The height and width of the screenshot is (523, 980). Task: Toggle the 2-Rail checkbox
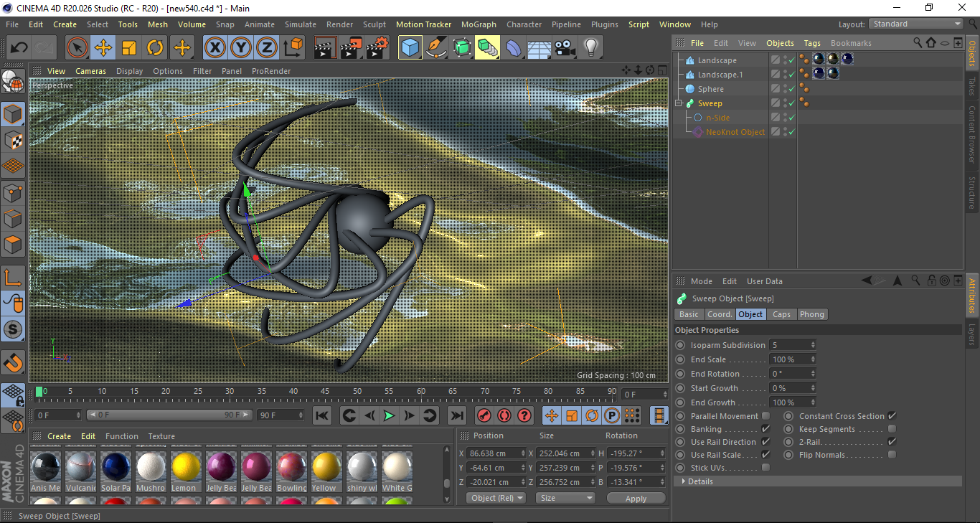tap(892, 442)
